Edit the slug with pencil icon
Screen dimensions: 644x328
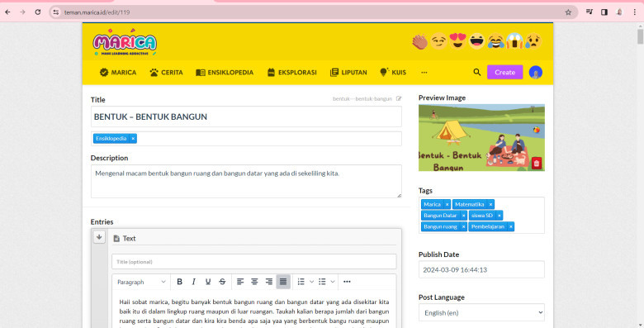[399, 98]
